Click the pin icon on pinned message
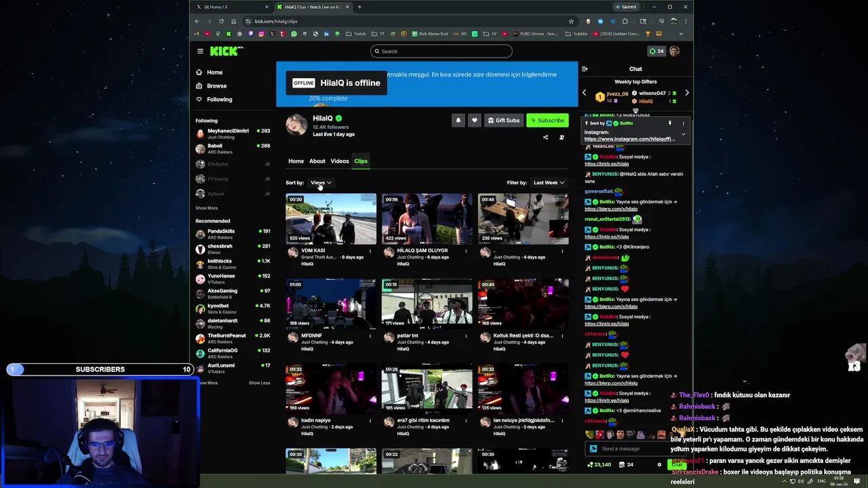The image size is (868, 488). click(669, 123)
